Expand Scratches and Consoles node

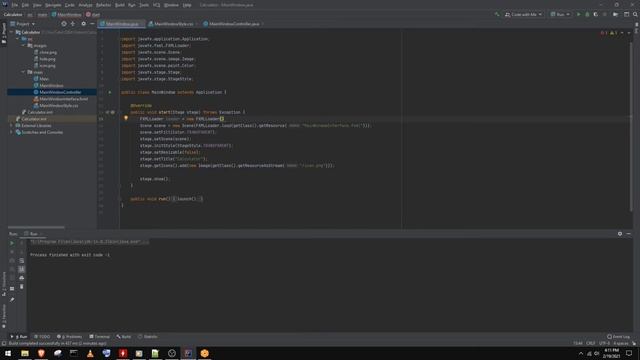point(11,132)
